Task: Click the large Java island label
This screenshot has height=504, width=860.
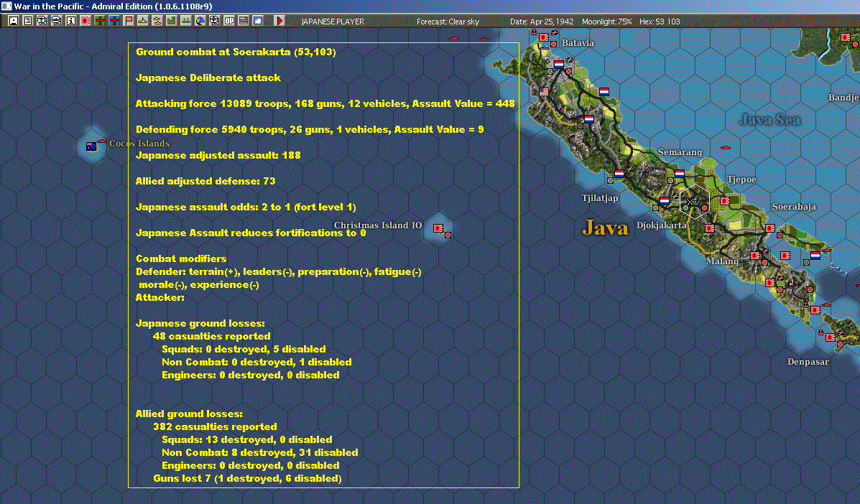Action: [x=605, y=228]
